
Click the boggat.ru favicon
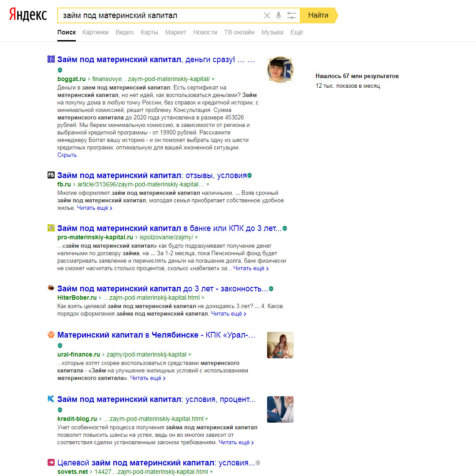click(x=51, y=59)
